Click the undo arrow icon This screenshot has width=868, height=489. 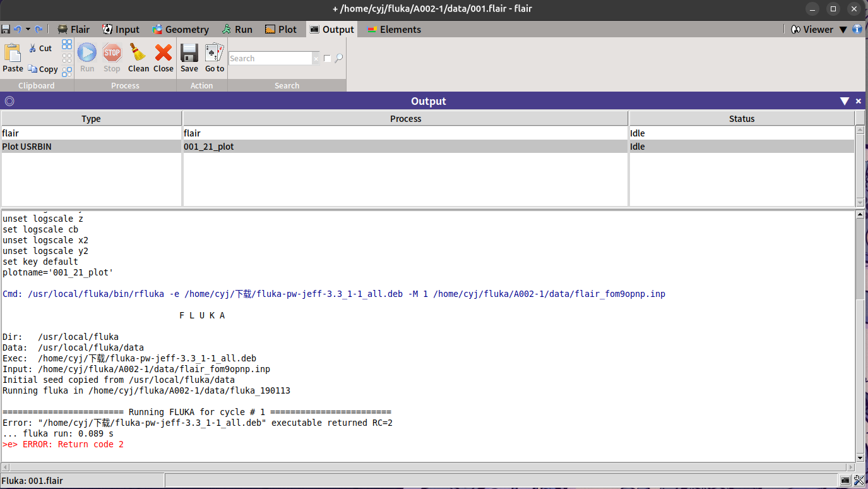point(18,29)
